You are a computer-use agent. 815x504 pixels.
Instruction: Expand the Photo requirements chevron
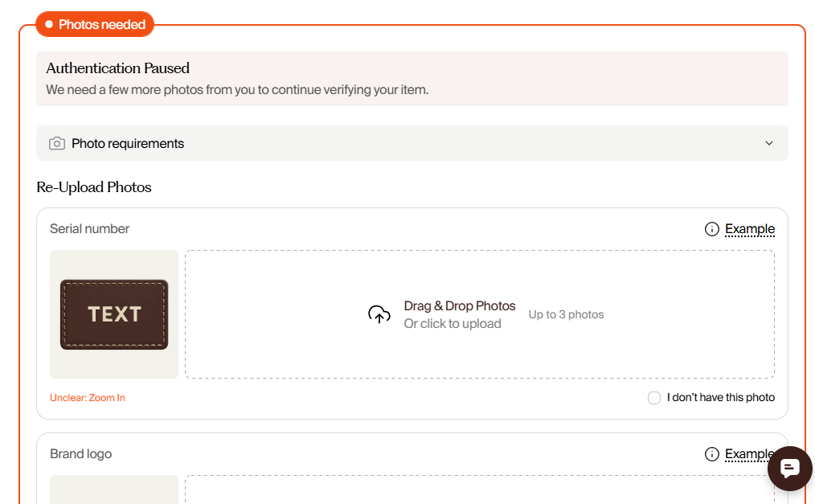pos(768,143)
